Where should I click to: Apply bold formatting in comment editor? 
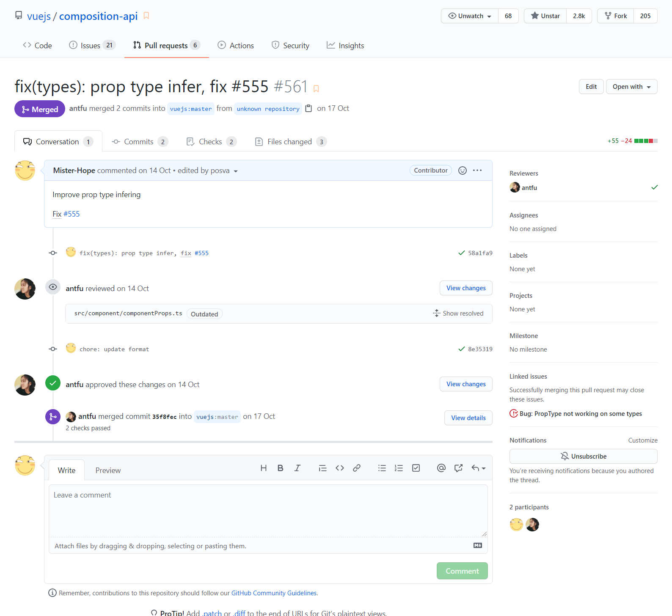click(x=280, y=468)
